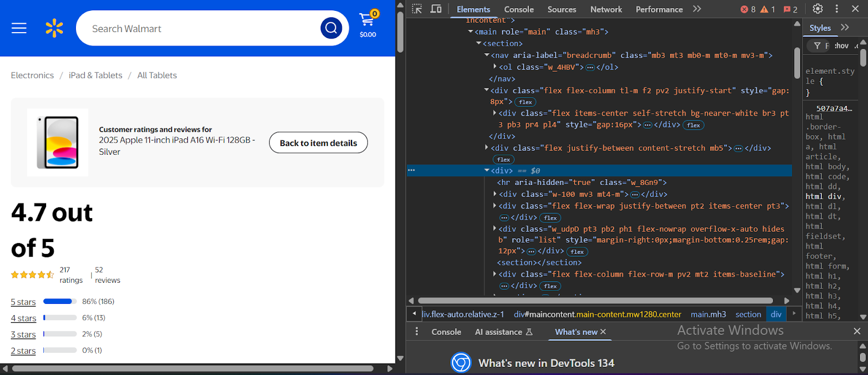Filter reviews by 2 stars
The image size is (868, 375).
coord(23,351)
